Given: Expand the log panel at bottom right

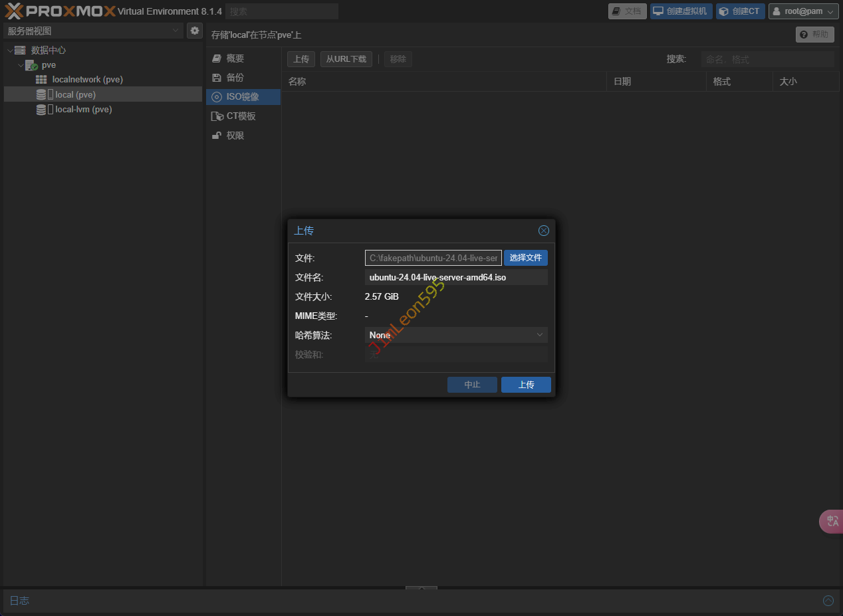Looking at the screenshot, I should pos(828,601).
